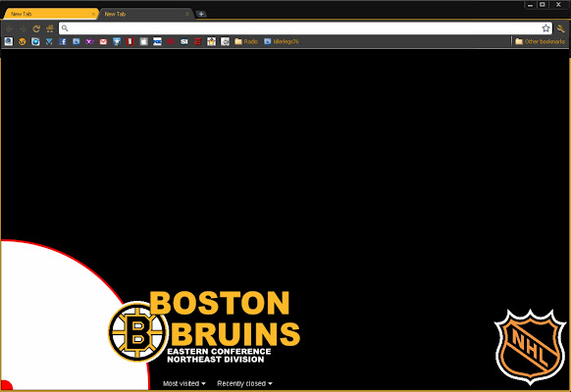Open the red ESPN bookmark

click(x=198, y=41)
